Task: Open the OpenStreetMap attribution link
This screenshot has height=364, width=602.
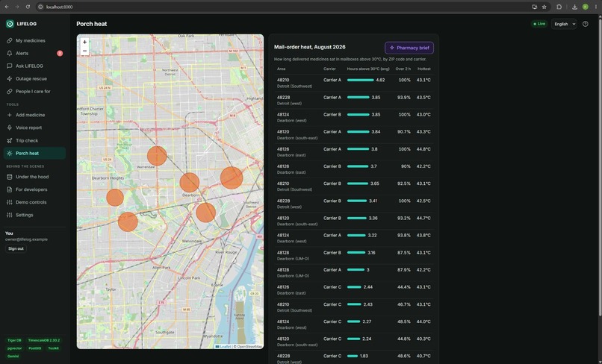Action: (x=249, y=347)
